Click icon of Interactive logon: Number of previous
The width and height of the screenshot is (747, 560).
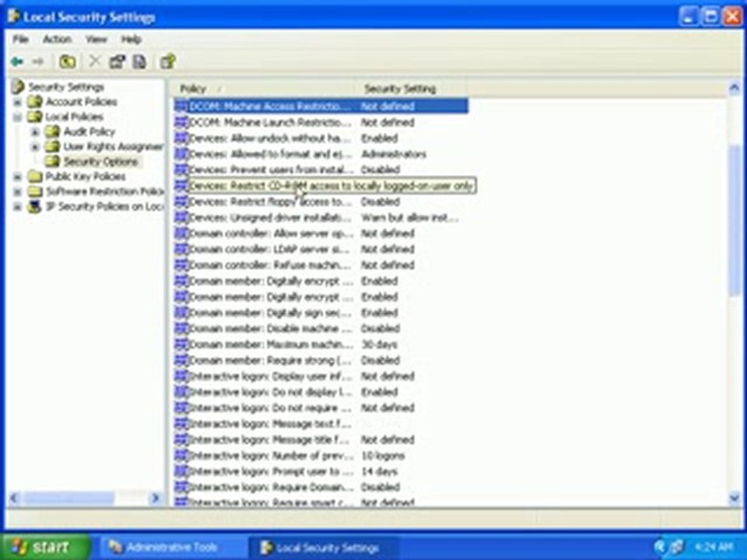click(x=181, y=456)
